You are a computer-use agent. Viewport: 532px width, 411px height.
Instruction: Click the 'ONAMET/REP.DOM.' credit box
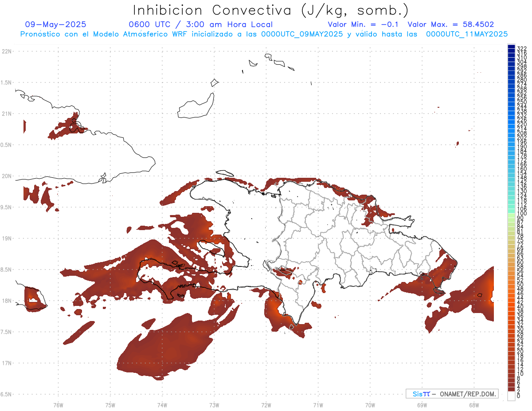pyautogui.click(x=452, y=393)
